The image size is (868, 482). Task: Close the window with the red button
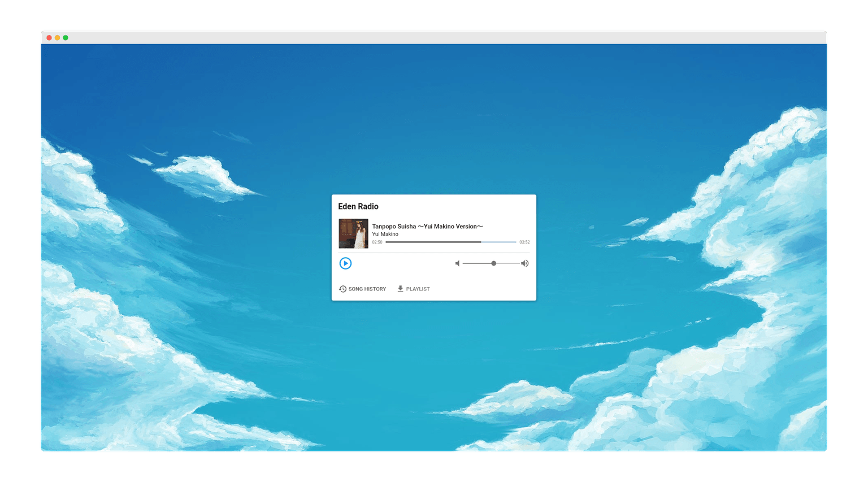point(49,38)
